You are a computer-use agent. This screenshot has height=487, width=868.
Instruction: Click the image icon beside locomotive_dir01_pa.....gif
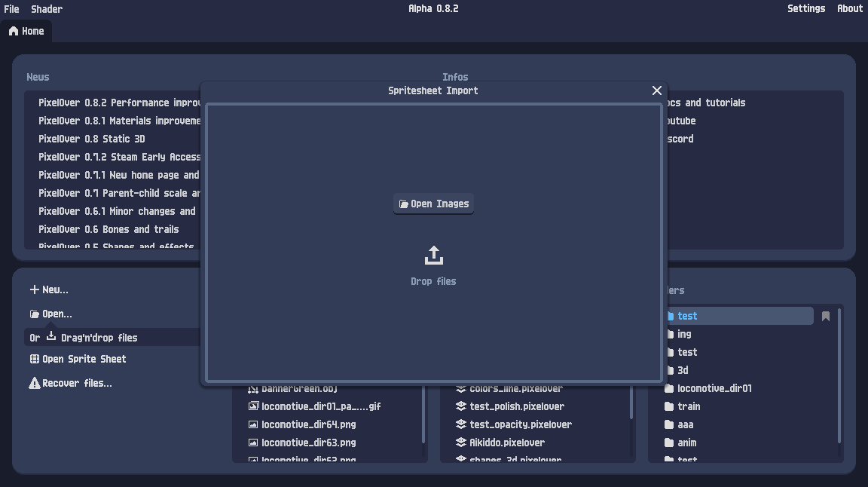coord(253,406)
